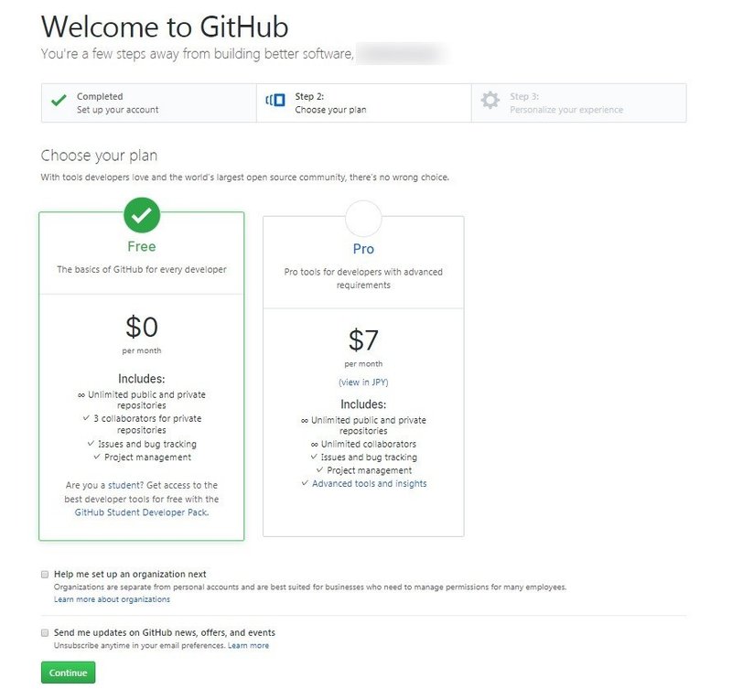Open the GitHub Student Developer Pack link

click(141, 512)
